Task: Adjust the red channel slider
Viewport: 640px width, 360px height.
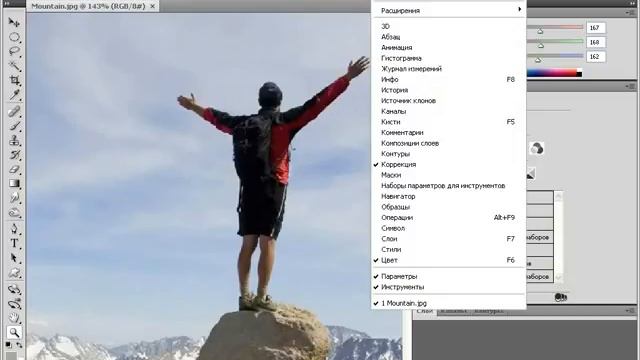Action: 540,31
